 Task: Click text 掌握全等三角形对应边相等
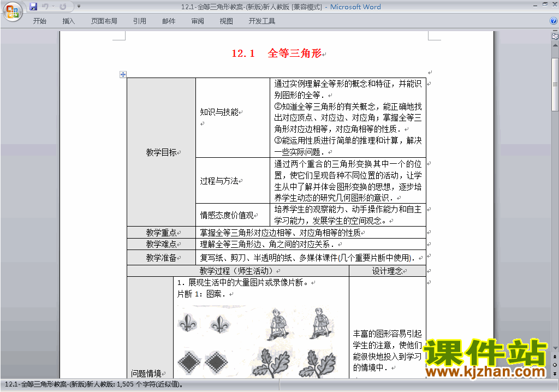[246, 233]
